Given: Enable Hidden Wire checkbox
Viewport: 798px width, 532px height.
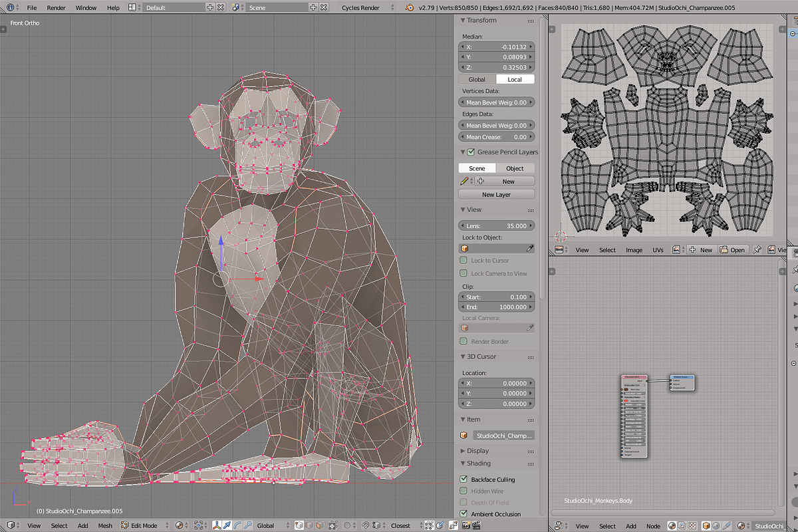Looking at the screenshot, I should tap(464, 491).
